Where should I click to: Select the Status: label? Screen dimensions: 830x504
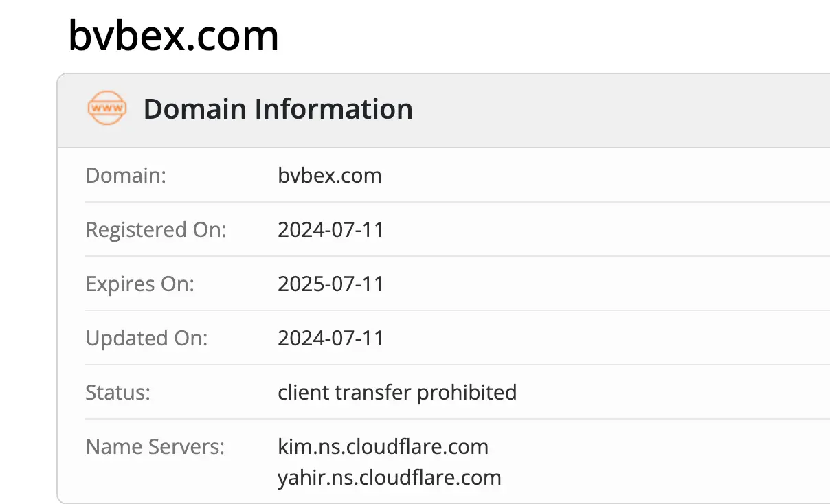click(117, 392)
